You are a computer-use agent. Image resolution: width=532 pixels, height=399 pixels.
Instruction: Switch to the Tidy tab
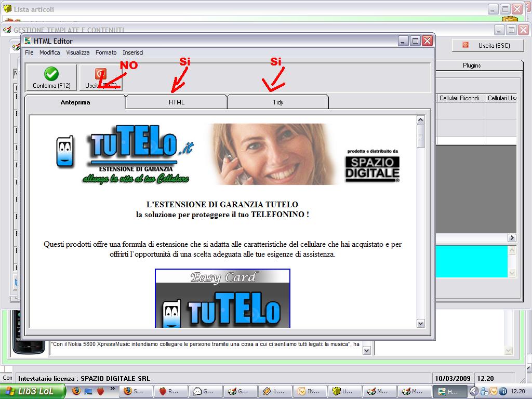tap(278, 102)
